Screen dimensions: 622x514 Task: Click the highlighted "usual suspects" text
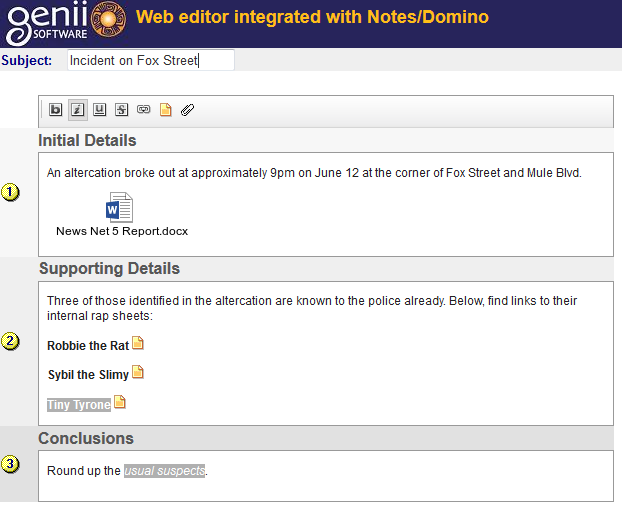tap(164, 471)
